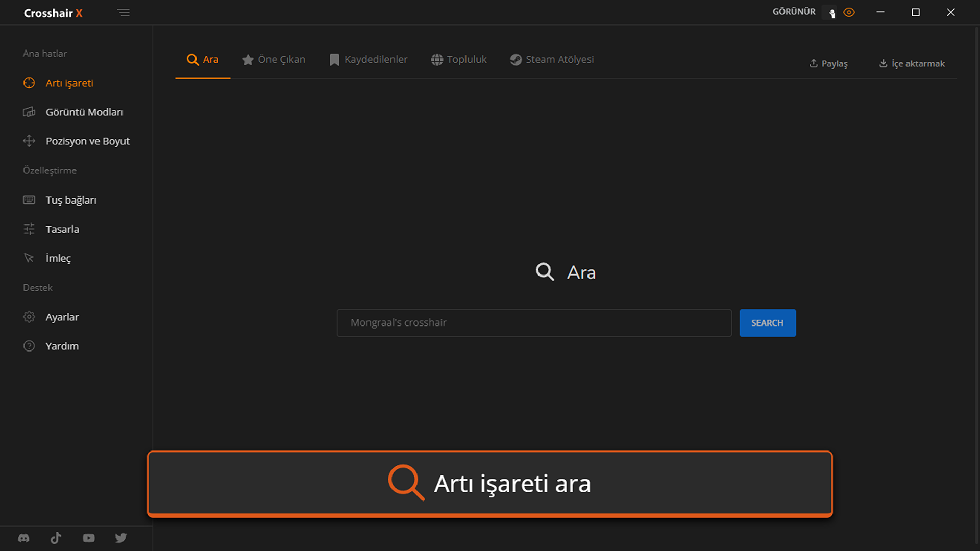Screen dimensions: 980x551
Task: Open the YouTube link icon
Action: click(x=89, y=538)
